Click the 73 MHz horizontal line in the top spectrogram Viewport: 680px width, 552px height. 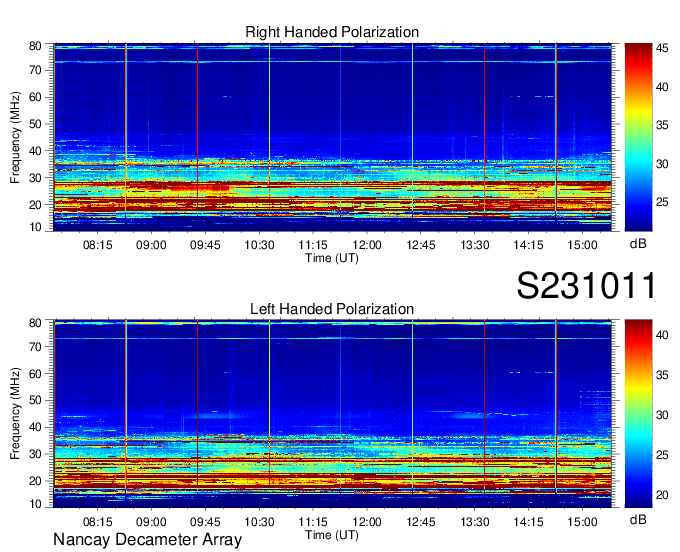(x=332, y=62)
